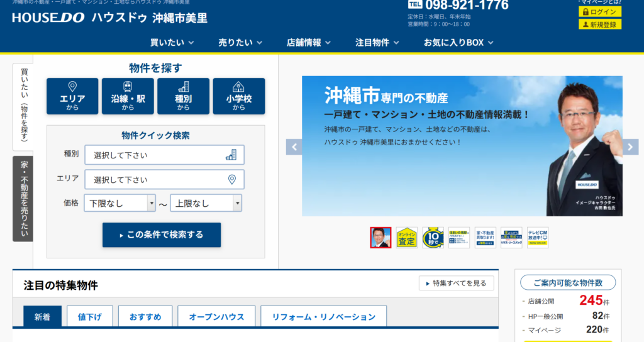The image size is (644, 342).
Task: Open the 上限なし maximum price dropdown
Action: (x=206, y=203)
